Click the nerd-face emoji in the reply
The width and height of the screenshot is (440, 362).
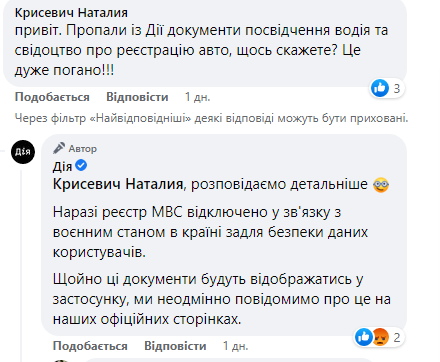(x=381, y=185)
